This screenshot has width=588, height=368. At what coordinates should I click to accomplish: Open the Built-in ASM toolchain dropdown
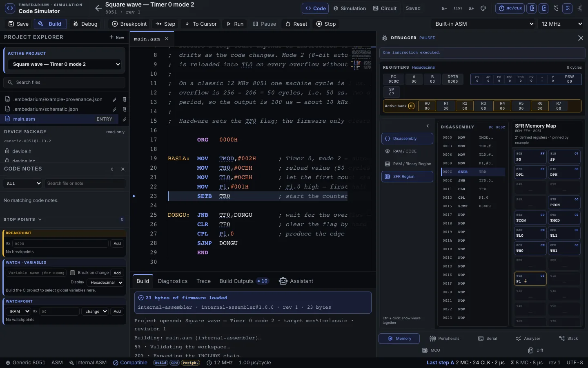pos(483,24)
